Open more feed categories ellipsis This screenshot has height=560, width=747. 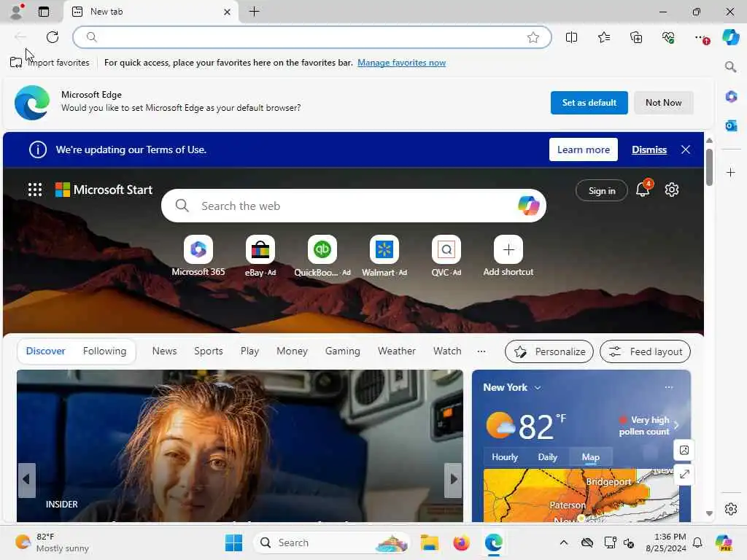click(x=481, y=351)
